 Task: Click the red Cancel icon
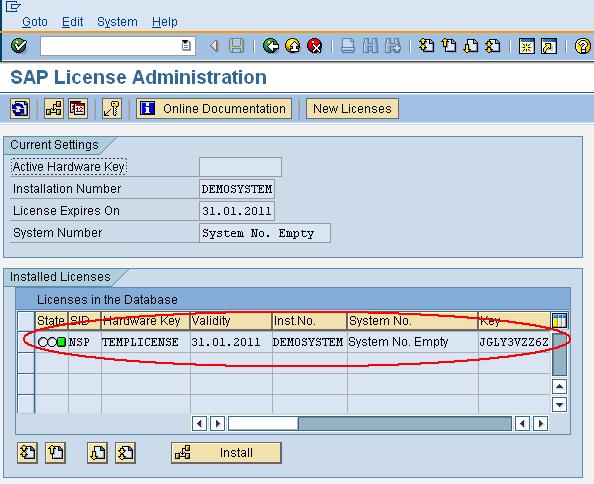314,46
